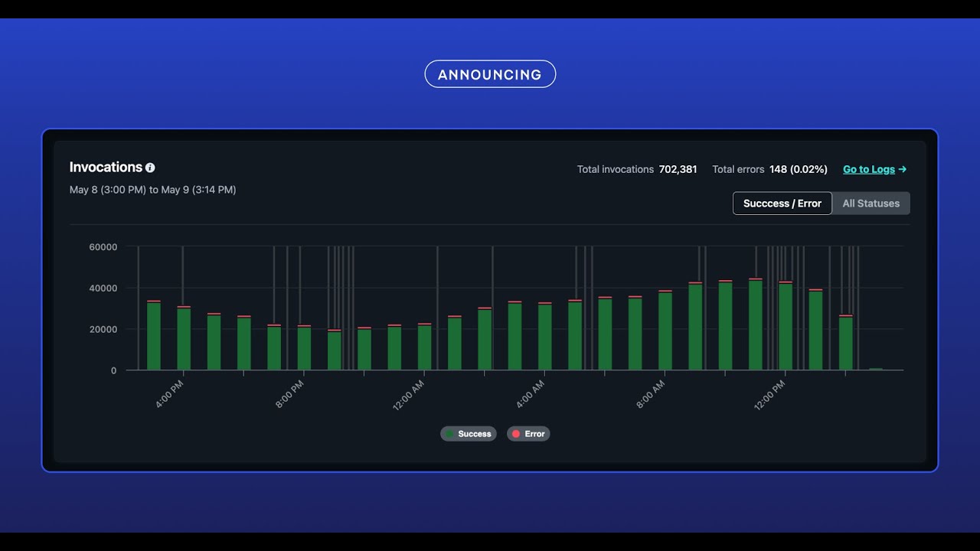980x551 pixels.
Task: Click the 4:00 AM axis label
Action: [x=530, y=395]
